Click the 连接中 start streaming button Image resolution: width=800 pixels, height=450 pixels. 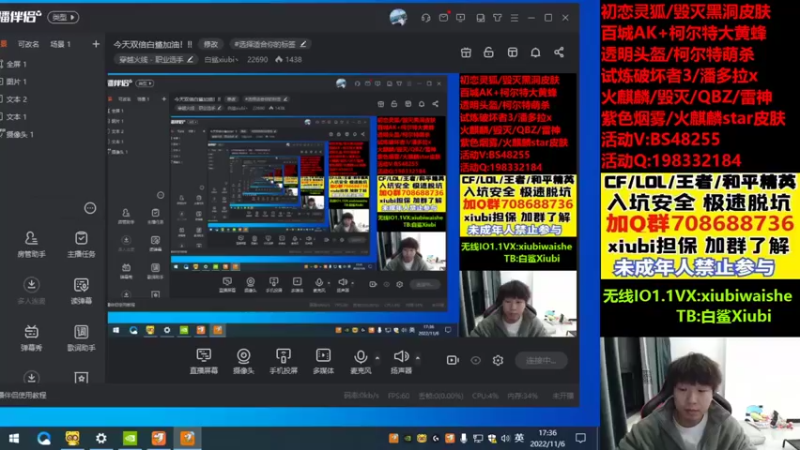click(x=541, y=360)
